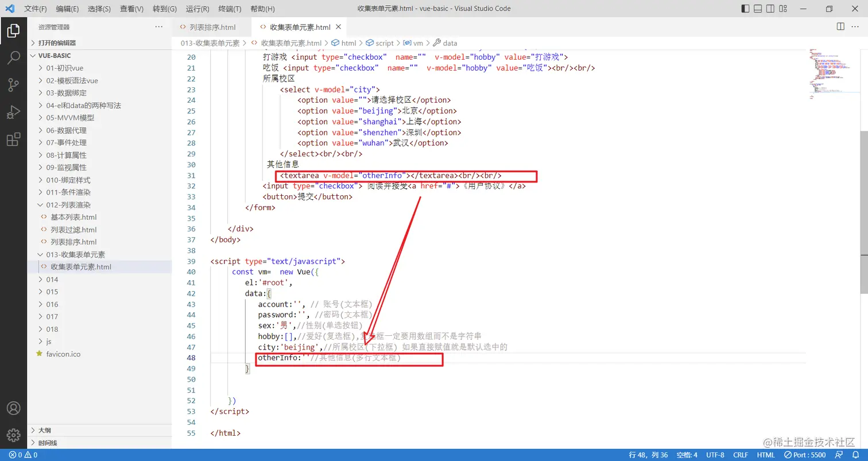Toggle the primary side bar layout icon
This screenshot has height=461, width=868.
[745, 9]
